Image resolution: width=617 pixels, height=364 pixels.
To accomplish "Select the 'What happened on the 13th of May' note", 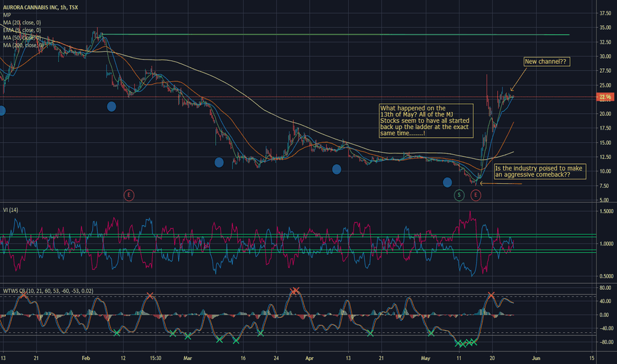I will tap(426, 121).
